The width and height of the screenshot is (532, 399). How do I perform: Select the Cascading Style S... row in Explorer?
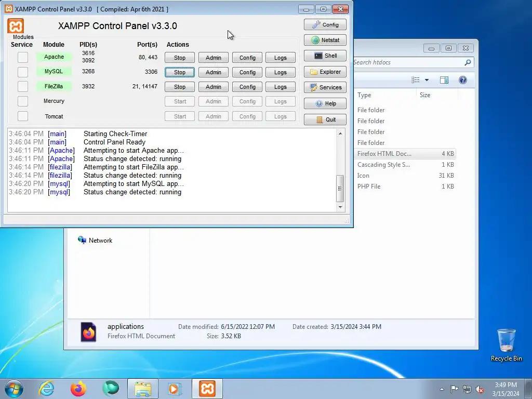(405, 165)
